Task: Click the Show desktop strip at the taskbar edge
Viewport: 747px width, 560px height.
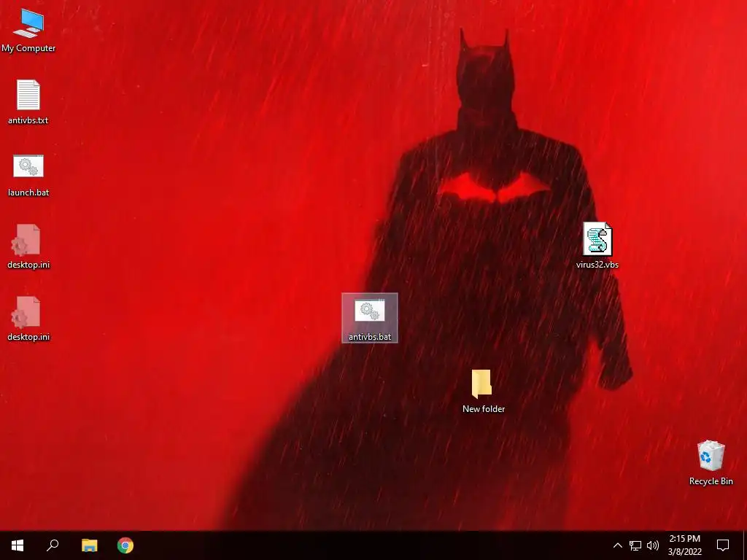Action: click(745, 545)
